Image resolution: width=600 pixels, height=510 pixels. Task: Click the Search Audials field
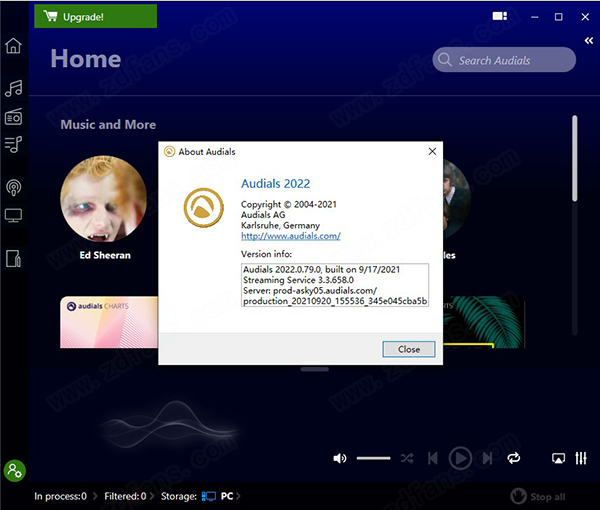[504, 60]
